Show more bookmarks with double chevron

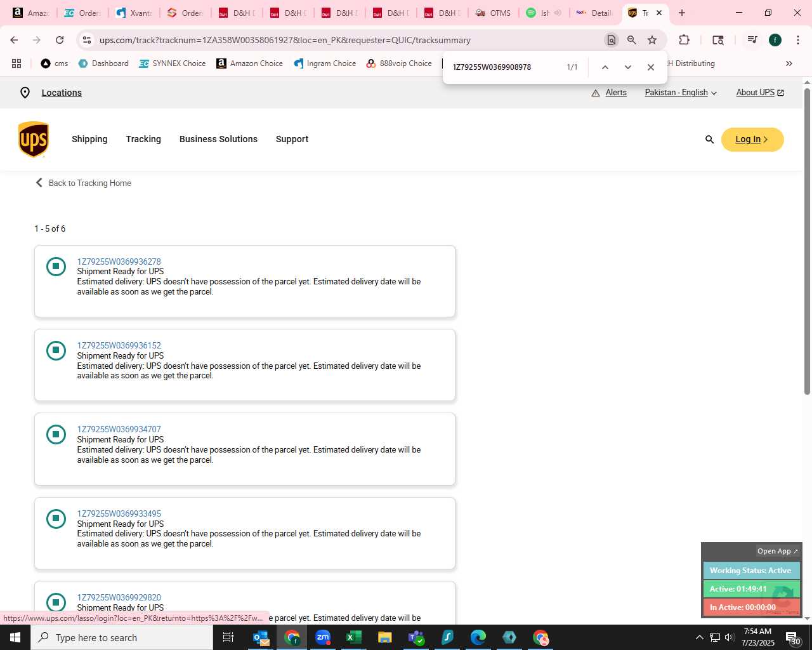[789, 63]
